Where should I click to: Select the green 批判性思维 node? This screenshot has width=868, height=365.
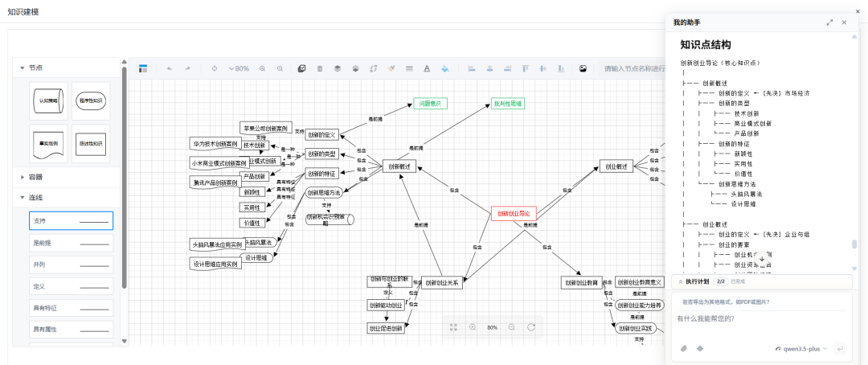(x=508, y=103)
